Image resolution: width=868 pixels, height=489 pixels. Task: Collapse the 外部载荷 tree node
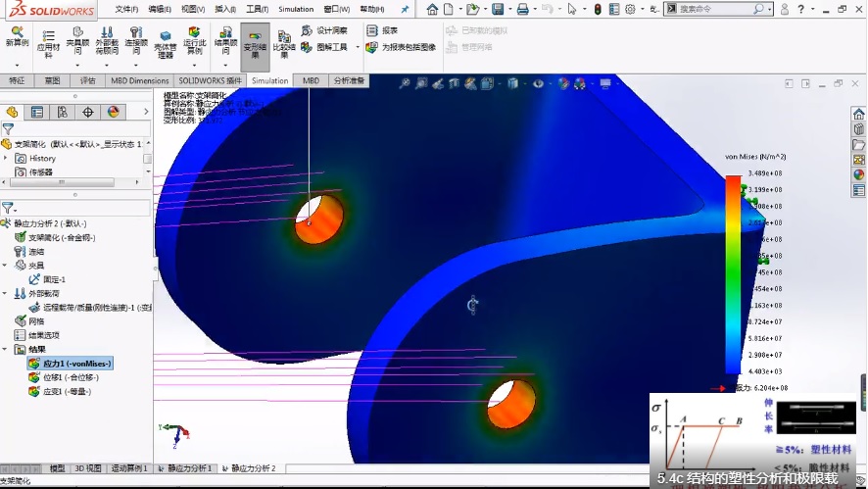(x=5, y=294)
